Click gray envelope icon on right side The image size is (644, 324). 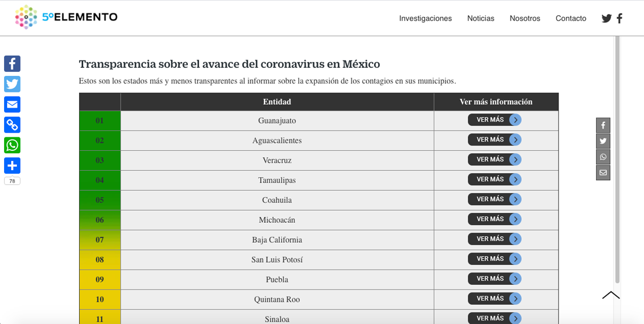pyautogui.click(x=603, y=173)
